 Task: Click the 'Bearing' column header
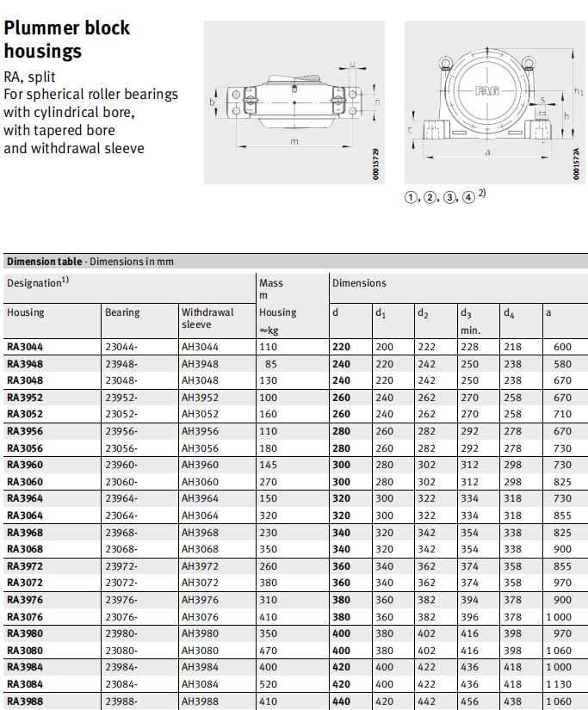[x=122, y=312]
